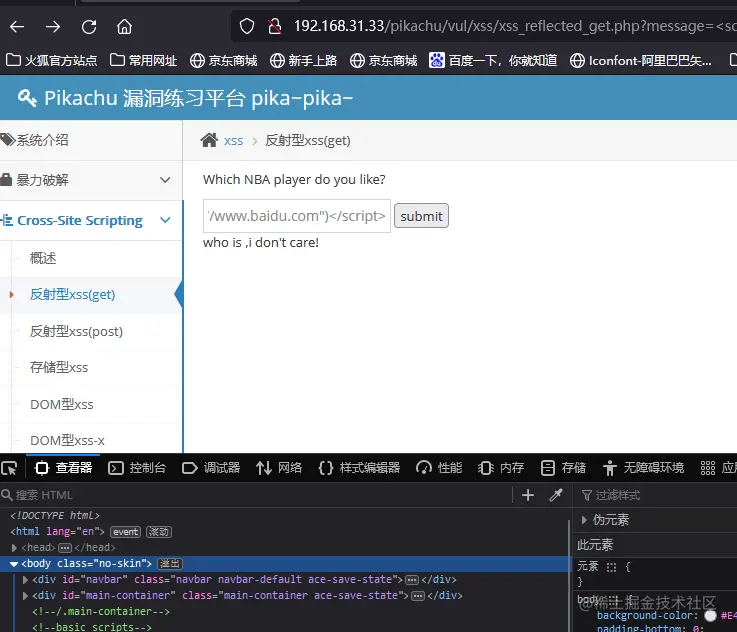Open the 百度一下，你就知道 bookmark
This screenshot has height=632, width=737.
(493, 60)
